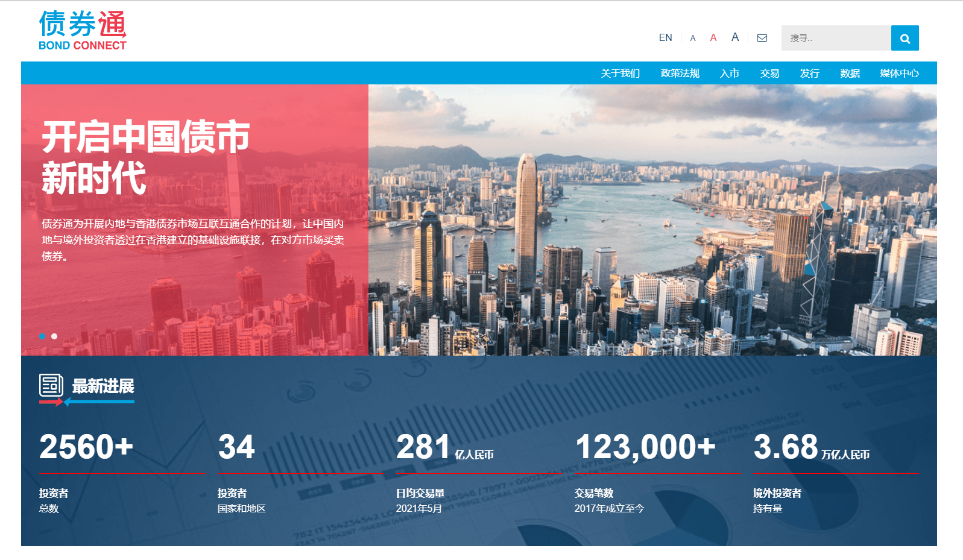The height and width of the screenshot is (560, 963).
Task: Click the Hong Kong skyline banner image
Action: coord(652,220)
